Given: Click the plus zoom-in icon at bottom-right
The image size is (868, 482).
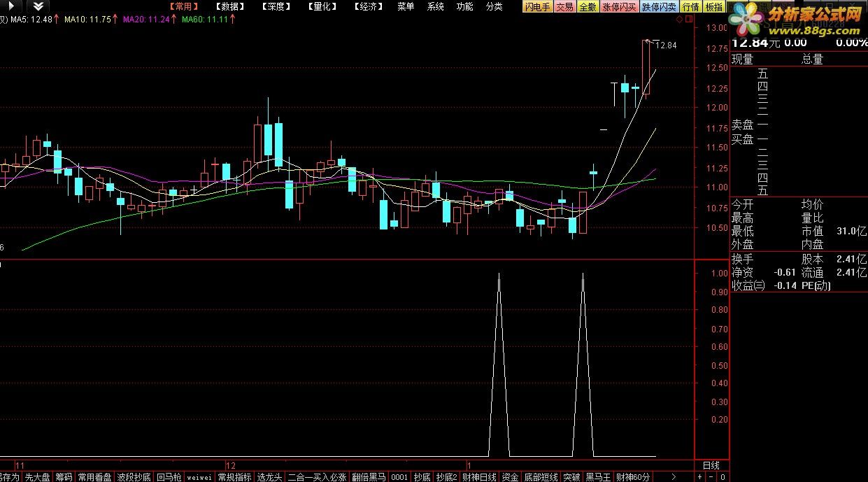Looking at the screenshot, I should 699,477.
